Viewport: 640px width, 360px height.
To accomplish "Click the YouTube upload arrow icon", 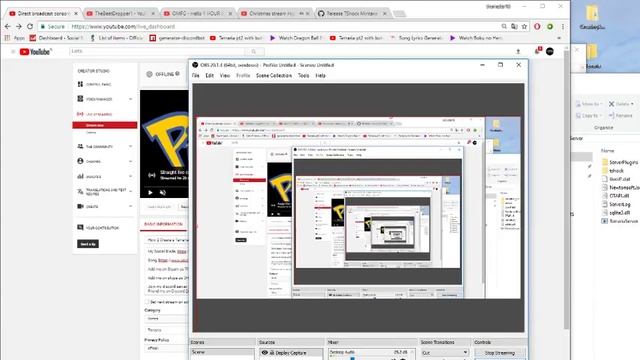I will tap(518, 51).
